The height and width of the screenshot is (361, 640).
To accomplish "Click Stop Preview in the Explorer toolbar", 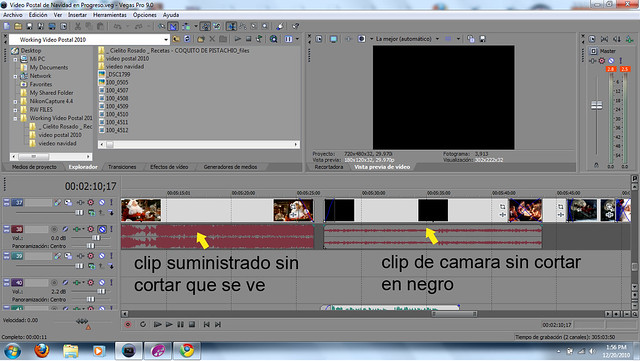I will (x=248, y=39).
